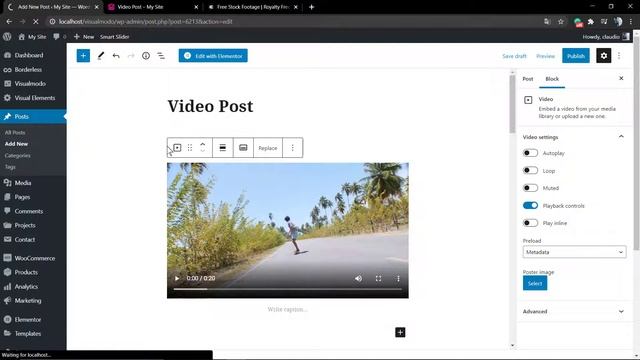The width and height of the screenshot is (640, 360).
Task: Click the Write caption field
Action: [x=287, y=309]
